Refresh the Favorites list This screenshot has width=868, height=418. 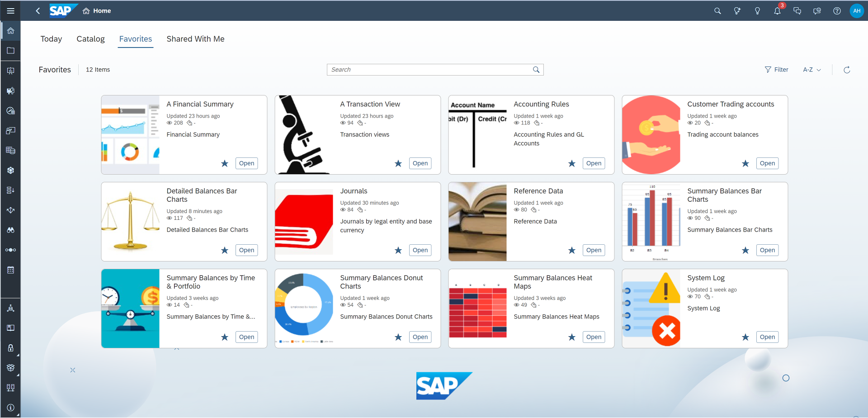pos(847,70)
